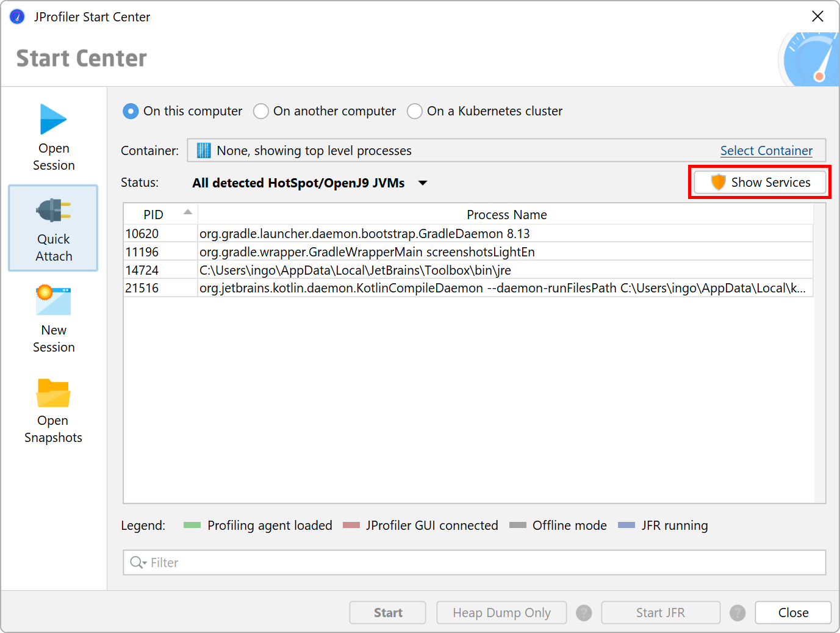
Task: Click the Open Session play icon
Action: (54, 119)
